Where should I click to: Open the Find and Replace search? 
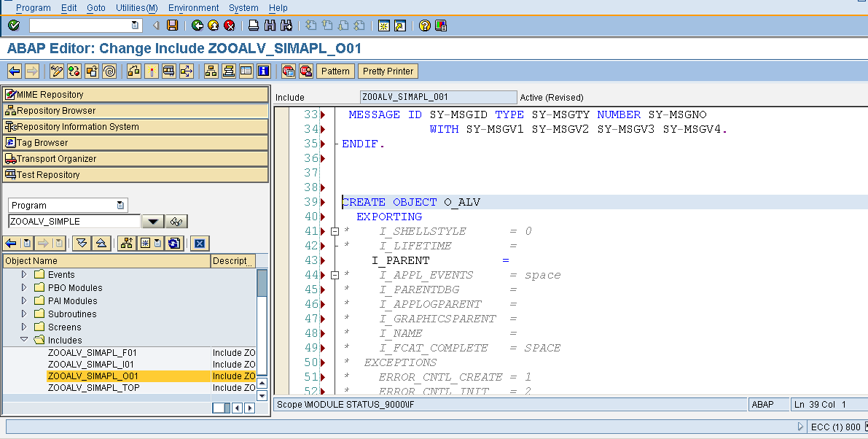click(x=271, y=24)
